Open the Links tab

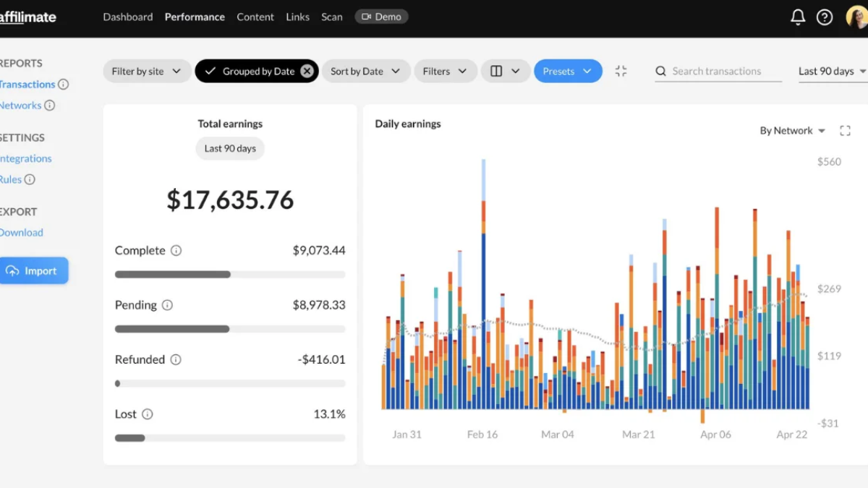(297, 17)
